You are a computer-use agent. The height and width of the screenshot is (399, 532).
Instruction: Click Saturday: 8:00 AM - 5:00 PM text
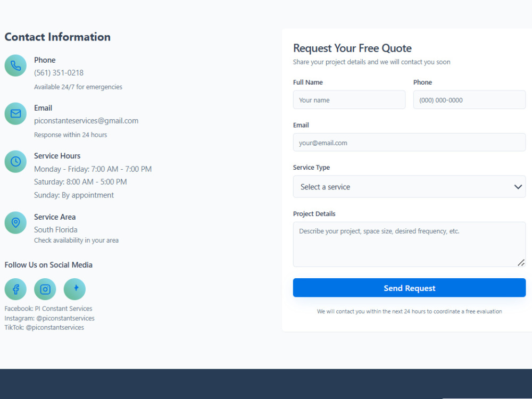point(80,182)
